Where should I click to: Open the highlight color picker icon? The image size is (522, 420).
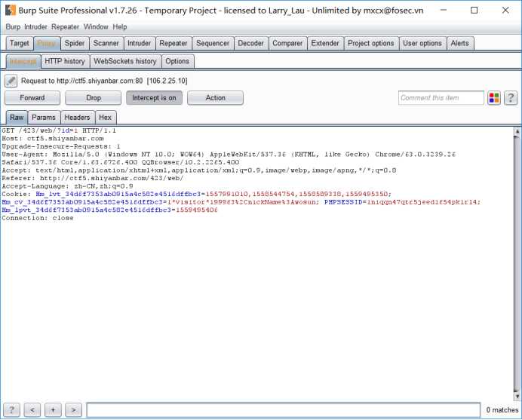tap(493, 98)
